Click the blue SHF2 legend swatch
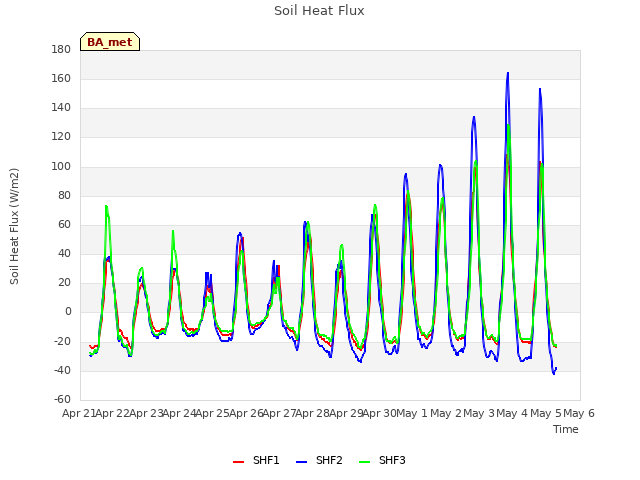 (x=301, y=462)
